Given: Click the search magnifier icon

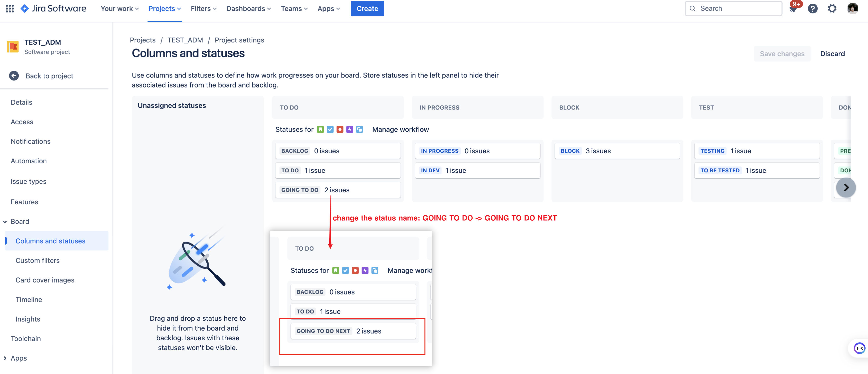Looking at the screenshot, I should tap(692, 9).
